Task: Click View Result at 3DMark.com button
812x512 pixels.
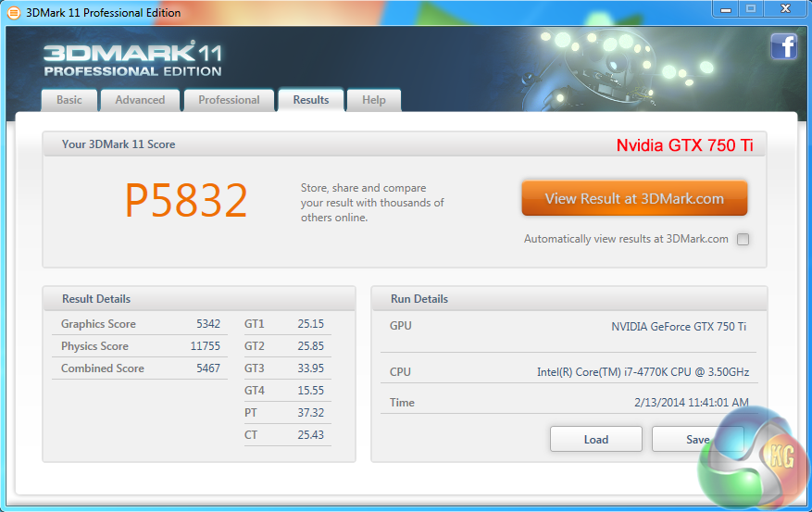Action: point(634,198)
